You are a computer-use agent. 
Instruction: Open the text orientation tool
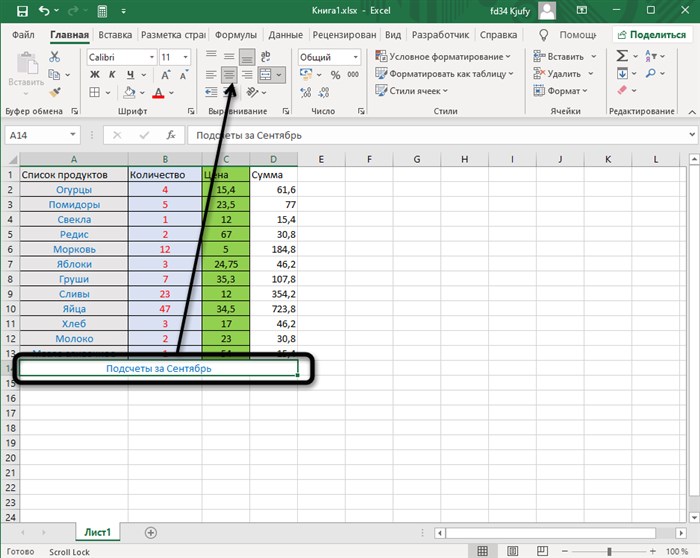tap(252, 92)
